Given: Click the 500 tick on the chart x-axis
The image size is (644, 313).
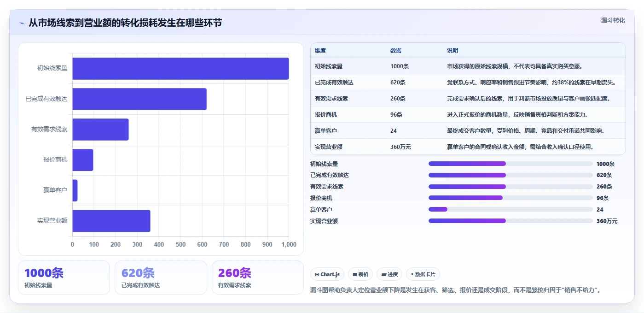Looking at the screenshot, I should pos(180,245).
